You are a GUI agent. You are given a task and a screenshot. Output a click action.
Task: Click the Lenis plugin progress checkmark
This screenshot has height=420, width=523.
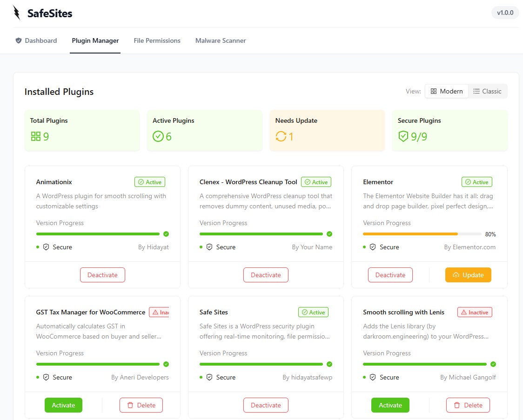click(x=493, y=364)
